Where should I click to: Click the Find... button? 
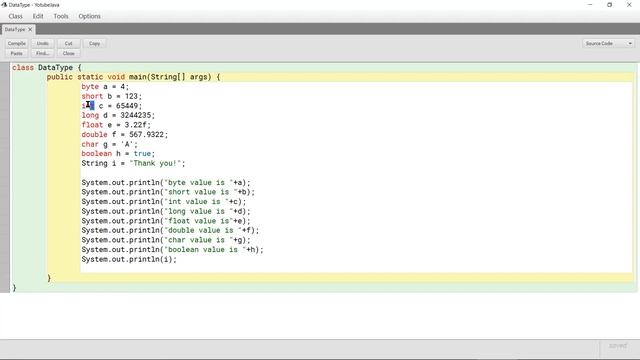point(42,53)
